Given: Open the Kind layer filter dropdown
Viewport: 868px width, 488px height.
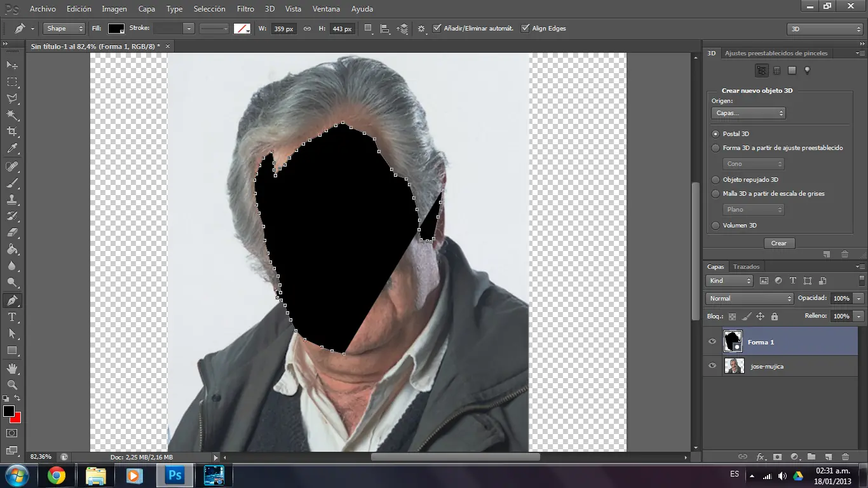Looking at the screenshot, I should (729, 281).
